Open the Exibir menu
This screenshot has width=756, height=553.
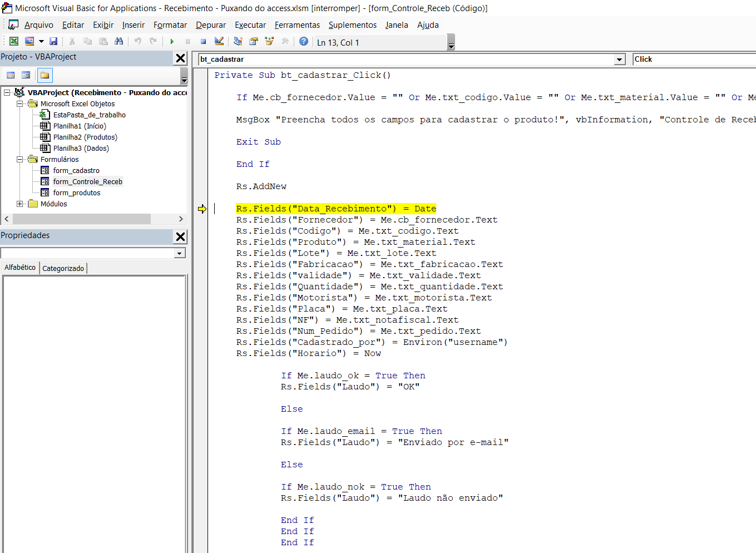point(103,25)
